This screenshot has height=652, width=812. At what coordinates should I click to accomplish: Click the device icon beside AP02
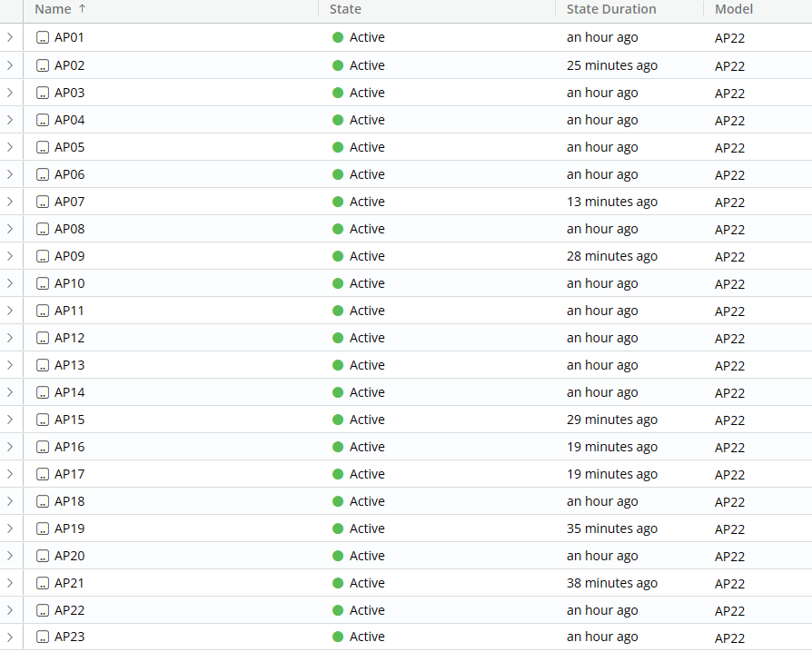(43, 65)
